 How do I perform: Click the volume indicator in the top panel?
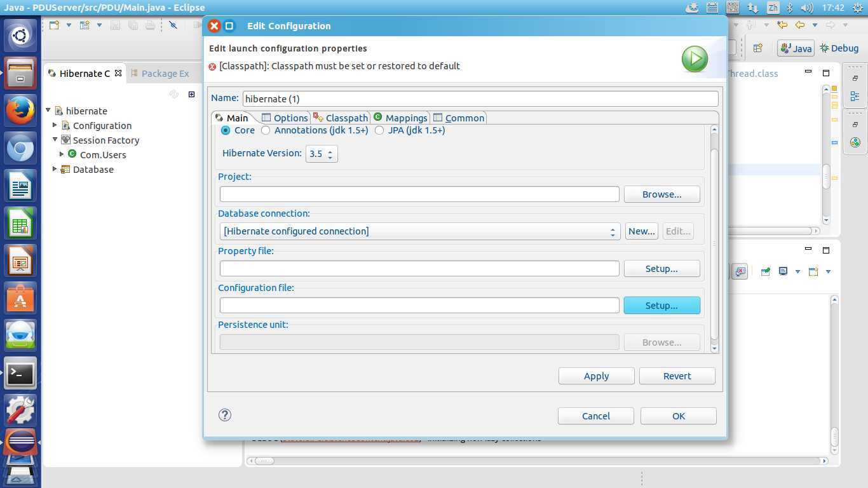[x=807, y=8]
